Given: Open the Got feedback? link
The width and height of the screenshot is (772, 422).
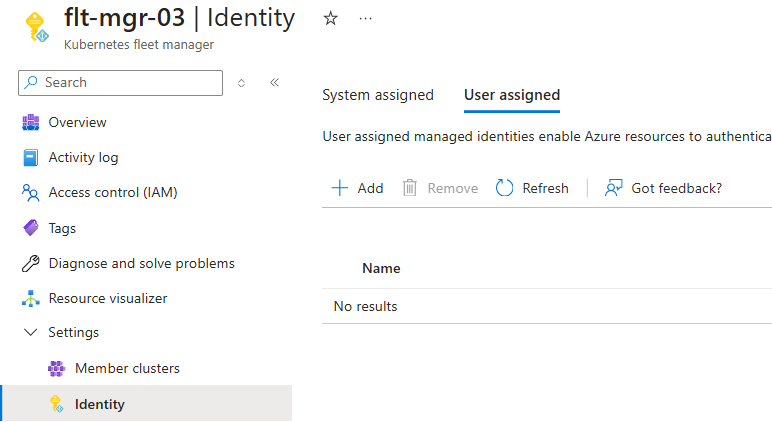Looking at the screenshot, I should [x=663, y=188].
